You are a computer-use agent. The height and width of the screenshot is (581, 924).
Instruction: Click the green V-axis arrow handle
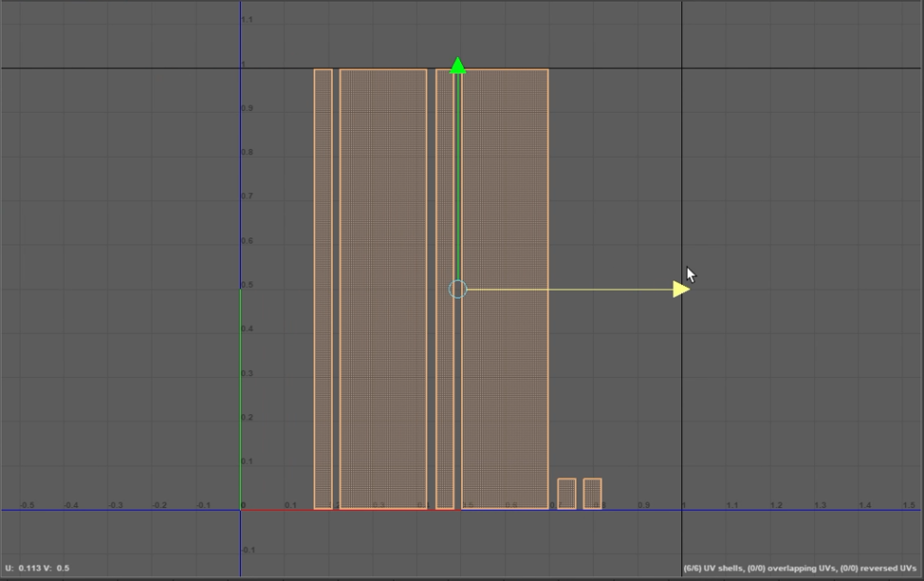pos(457,65)
